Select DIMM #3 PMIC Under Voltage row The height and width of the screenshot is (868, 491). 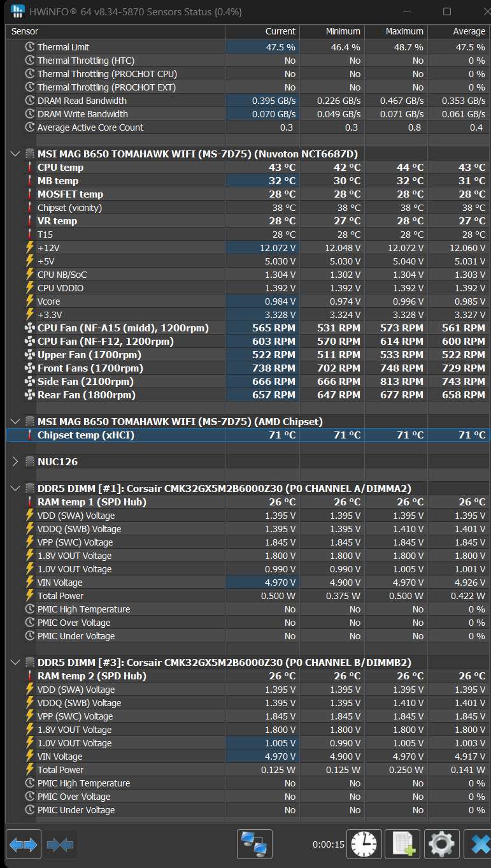point(248,810)
